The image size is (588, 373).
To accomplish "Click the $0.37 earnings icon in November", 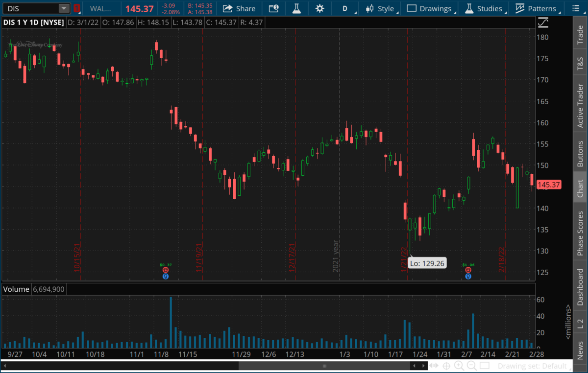I will [166, 270].
